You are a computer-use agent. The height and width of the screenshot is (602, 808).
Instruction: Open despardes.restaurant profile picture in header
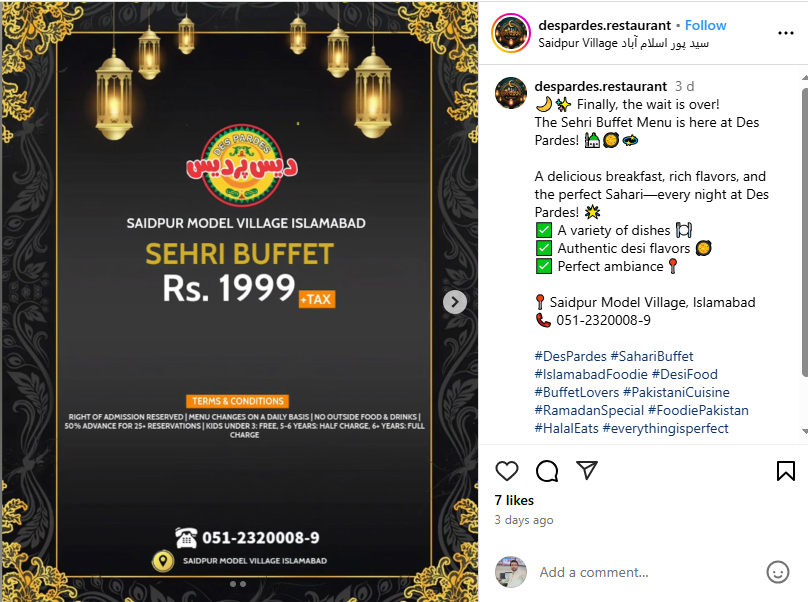click(x=511, y=34)
